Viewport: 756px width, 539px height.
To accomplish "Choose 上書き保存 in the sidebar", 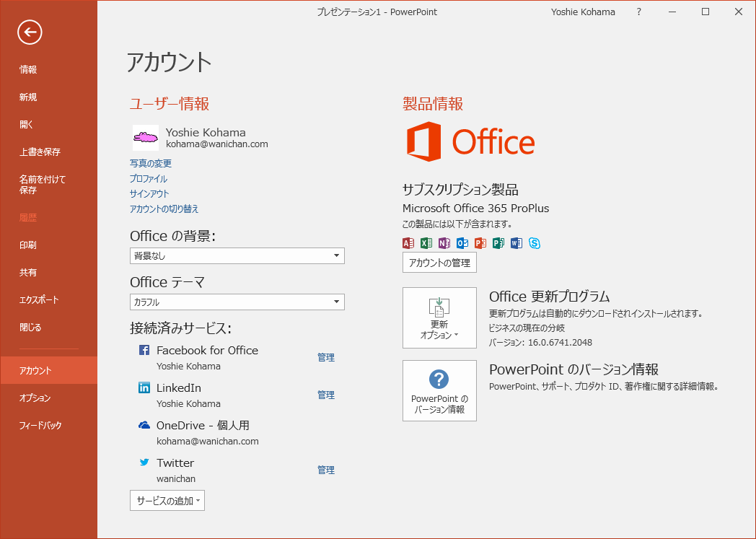I will click(x=40, y=152).
